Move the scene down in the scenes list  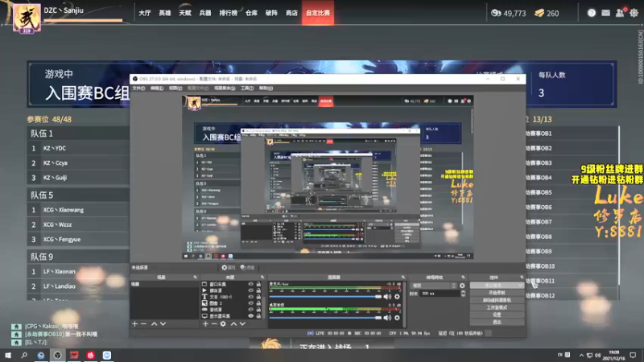pyautogui.click(x=163, y=324)
